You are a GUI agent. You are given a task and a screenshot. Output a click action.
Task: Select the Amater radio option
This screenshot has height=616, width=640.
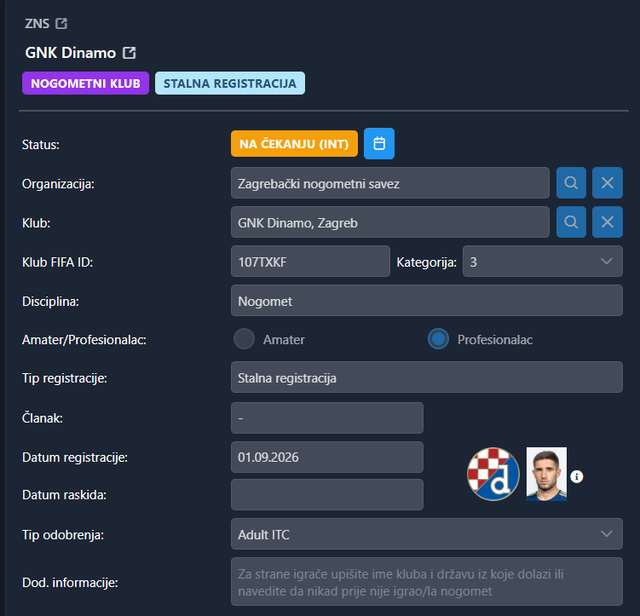(x=244, y=339)
